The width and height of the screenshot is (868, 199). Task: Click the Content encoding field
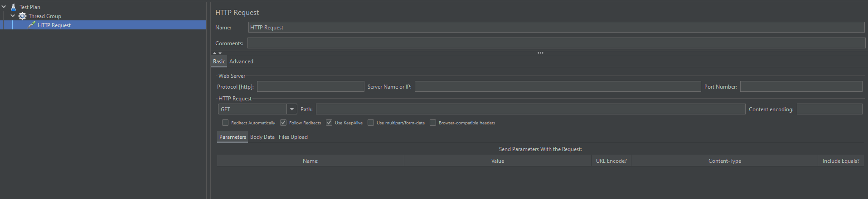tap(829, 109)
